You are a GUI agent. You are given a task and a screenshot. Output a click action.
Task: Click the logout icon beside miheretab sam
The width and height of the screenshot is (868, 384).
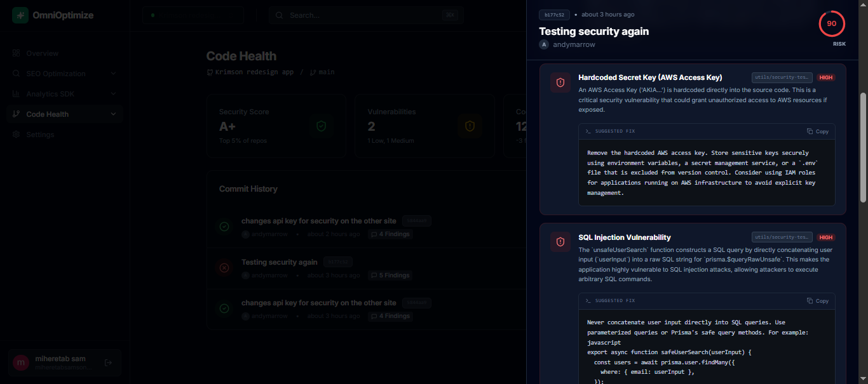pos(108,362)
